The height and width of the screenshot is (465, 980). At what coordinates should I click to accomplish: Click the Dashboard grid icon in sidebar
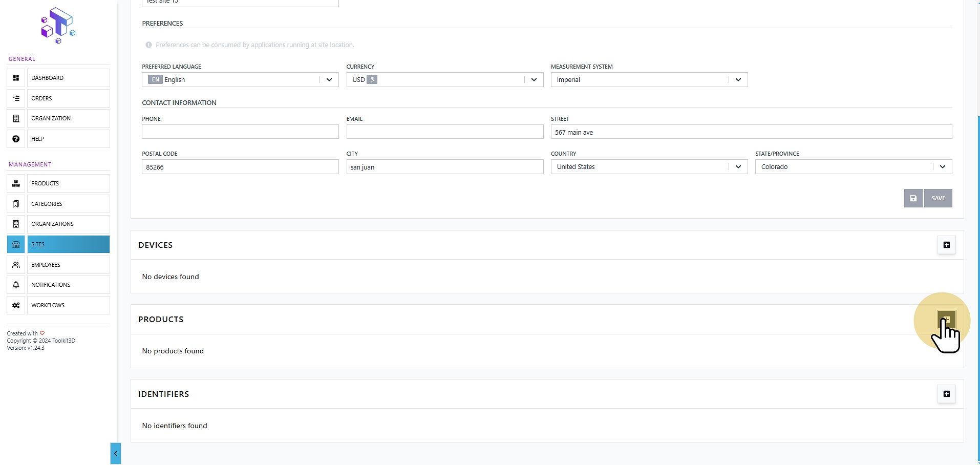[x=16, y=78]
